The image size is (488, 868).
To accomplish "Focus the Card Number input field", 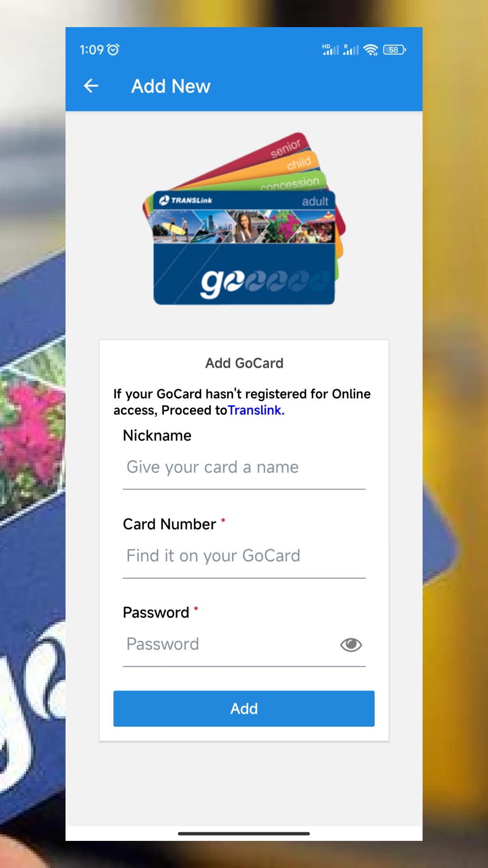I will [244, 556].
